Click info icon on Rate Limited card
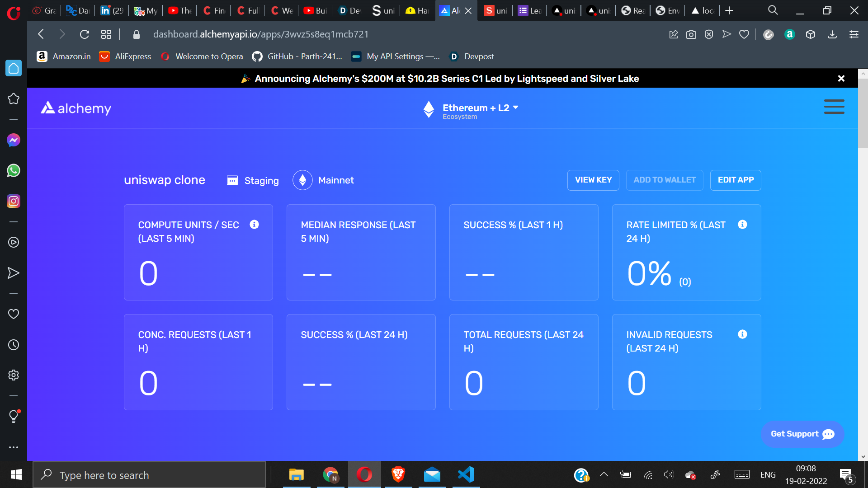This screenshot has height=488, width=868. tap(742, 225)
